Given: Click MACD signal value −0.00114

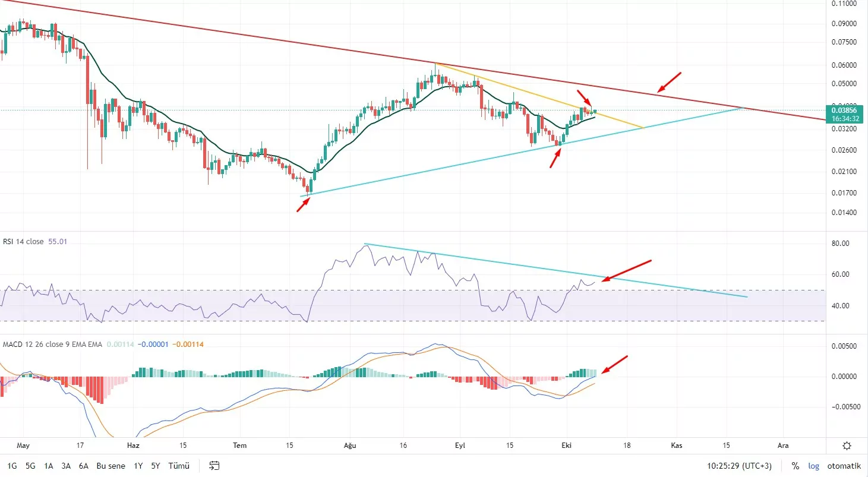Looking at the screenshot, I should (188, 344).
